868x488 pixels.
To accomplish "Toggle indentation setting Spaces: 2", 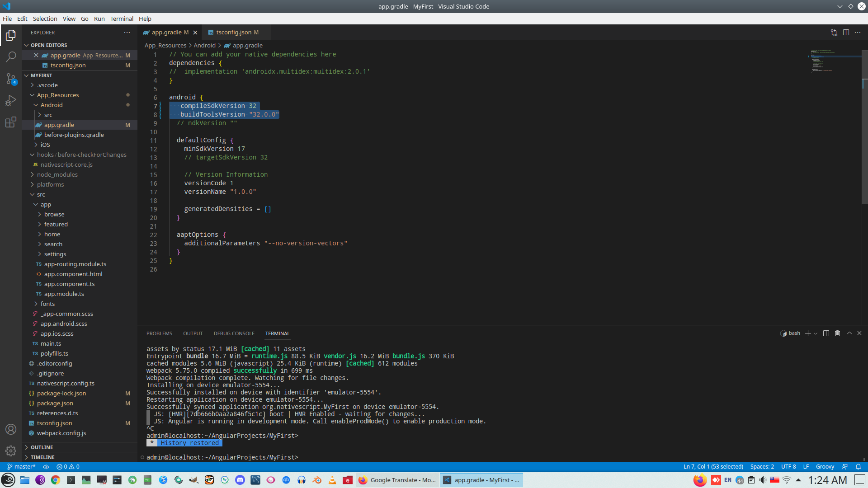I will (x=762, y=467).
